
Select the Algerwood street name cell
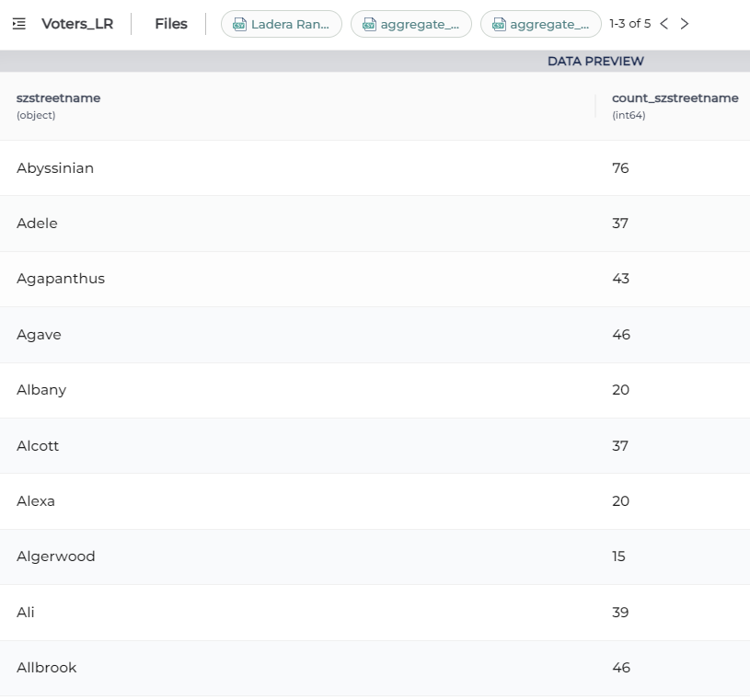coord(56,557)
